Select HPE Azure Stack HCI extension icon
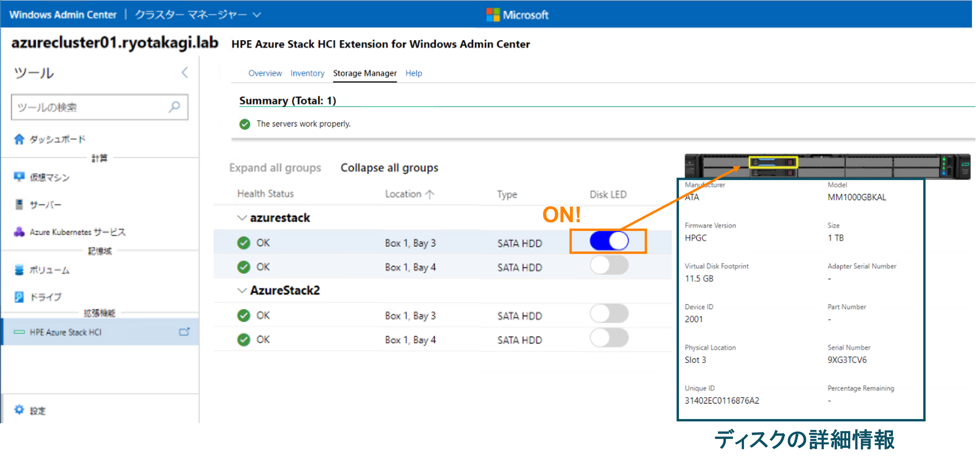The height and width of the screenshot is (464, 980). point(19,332)
